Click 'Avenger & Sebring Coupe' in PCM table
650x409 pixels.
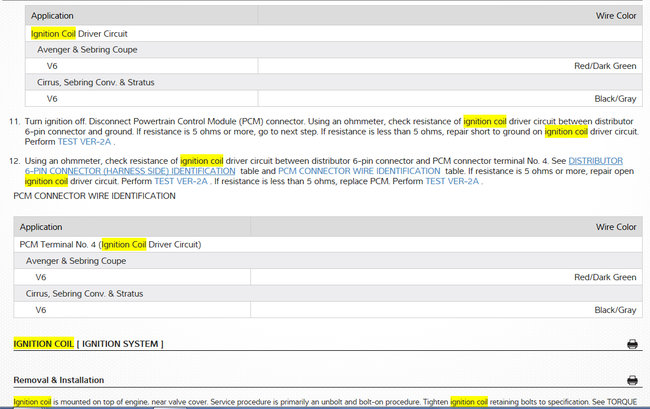(x=76, y=261)
